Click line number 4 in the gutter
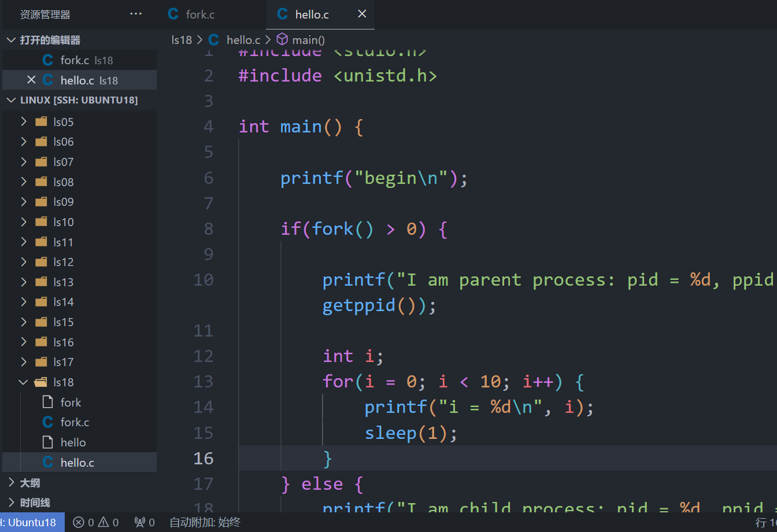Viewport: 777px width, 532px height. coord(208,126)
